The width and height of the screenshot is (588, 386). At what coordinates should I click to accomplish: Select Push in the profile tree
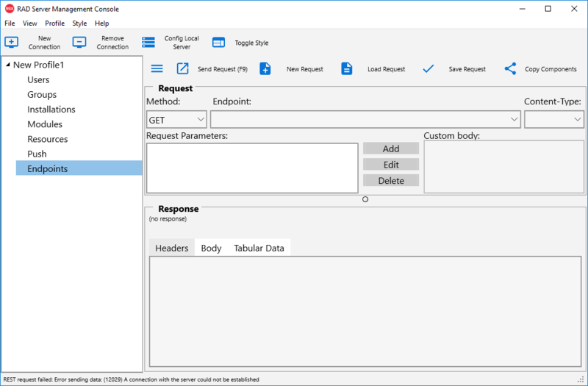coord(37,154)
